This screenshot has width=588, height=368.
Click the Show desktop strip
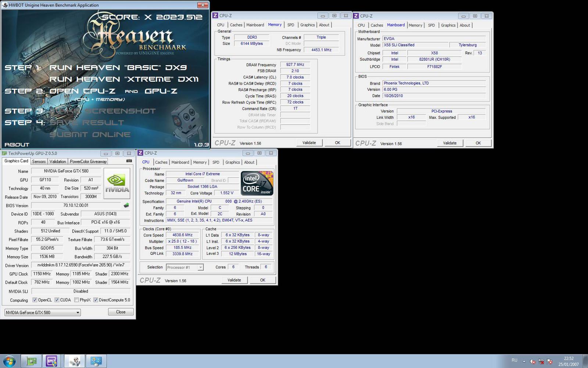pos(585,361)
